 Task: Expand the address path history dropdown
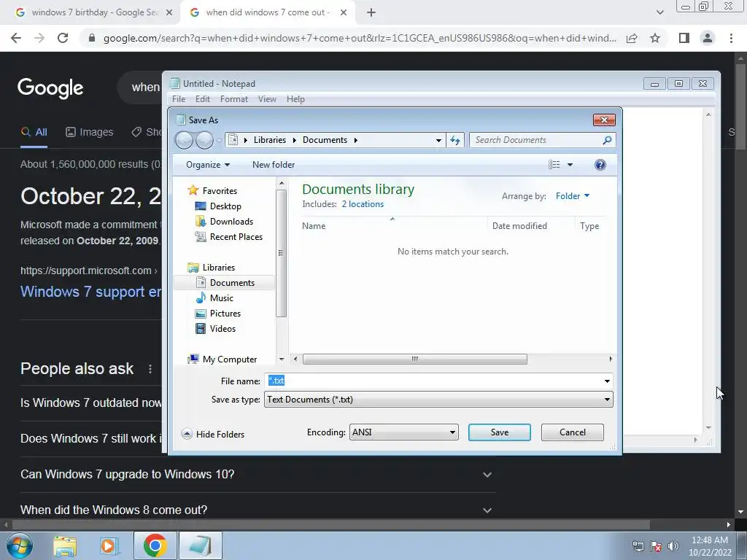coord(438,140)
